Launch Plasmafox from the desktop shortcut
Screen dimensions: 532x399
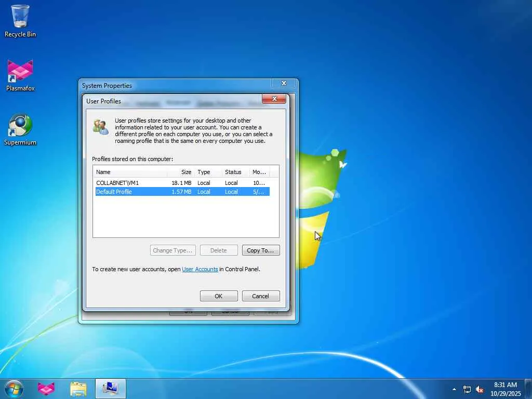(20, 75)
